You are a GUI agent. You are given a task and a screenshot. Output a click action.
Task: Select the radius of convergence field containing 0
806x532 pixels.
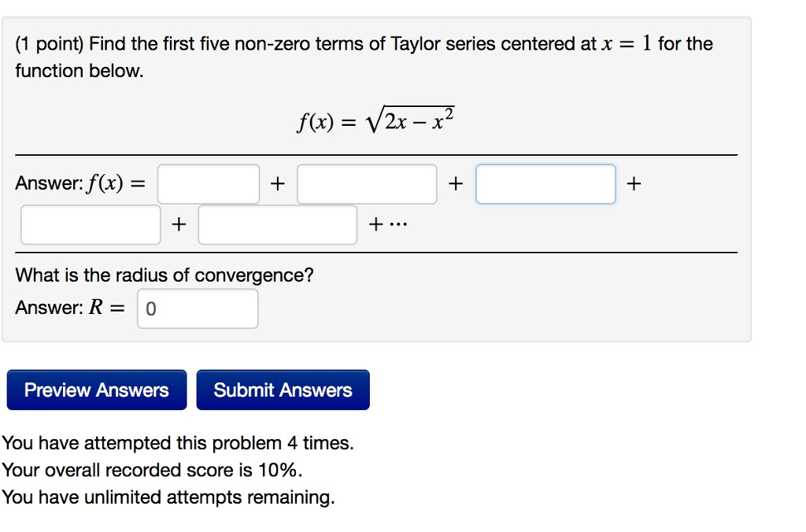coord(198,308)
